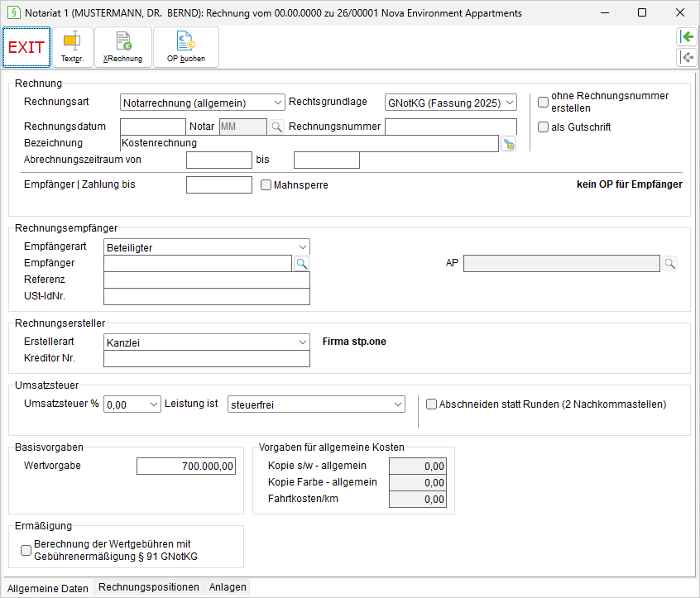Open the Notar search magnifier
Screen dimensions: 700x598
tap(277, 127)
